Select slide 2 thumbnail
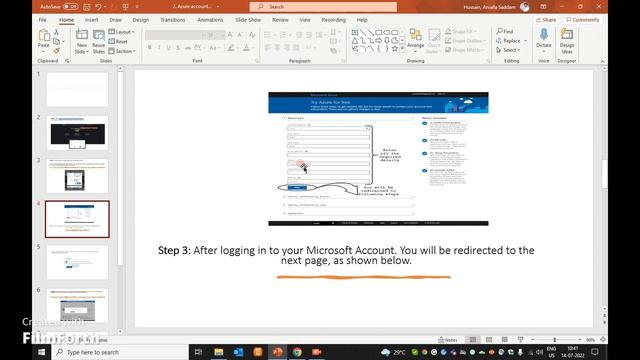The height and width of the screenshot is (360, 640). click(x=77, y=133)
